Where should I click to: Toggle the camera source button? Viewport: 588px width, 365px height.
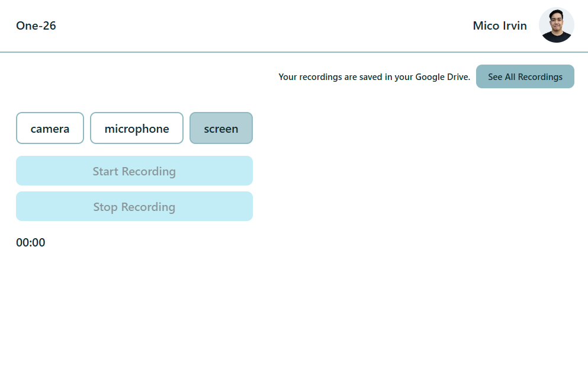[x=50, y=129]
